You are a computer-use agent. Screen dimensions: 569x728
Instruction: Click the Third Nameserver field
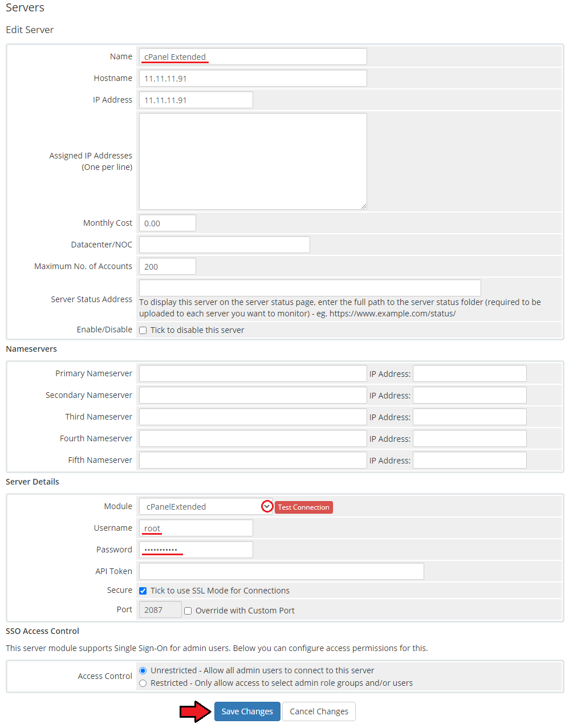[x=253, y=417]
